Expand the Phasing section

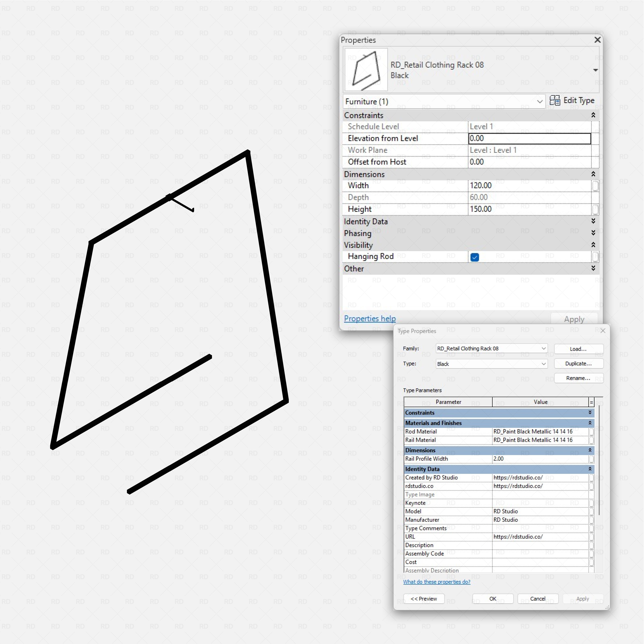[593, 233]
